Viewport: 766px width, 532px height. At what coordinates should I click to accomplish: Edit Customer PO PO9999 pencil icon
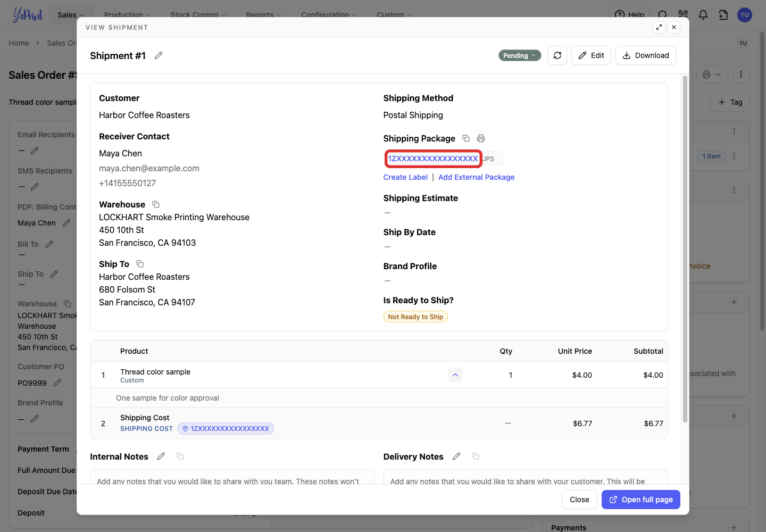tap(57, 383)
